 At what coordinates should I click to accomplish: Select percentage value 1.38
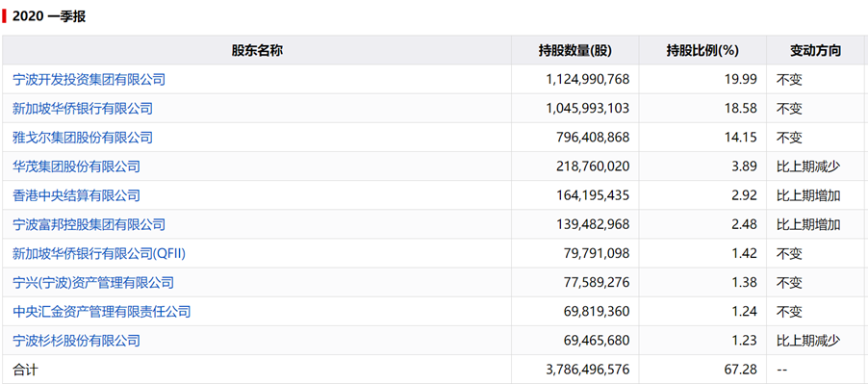click(x=746, y=283)
